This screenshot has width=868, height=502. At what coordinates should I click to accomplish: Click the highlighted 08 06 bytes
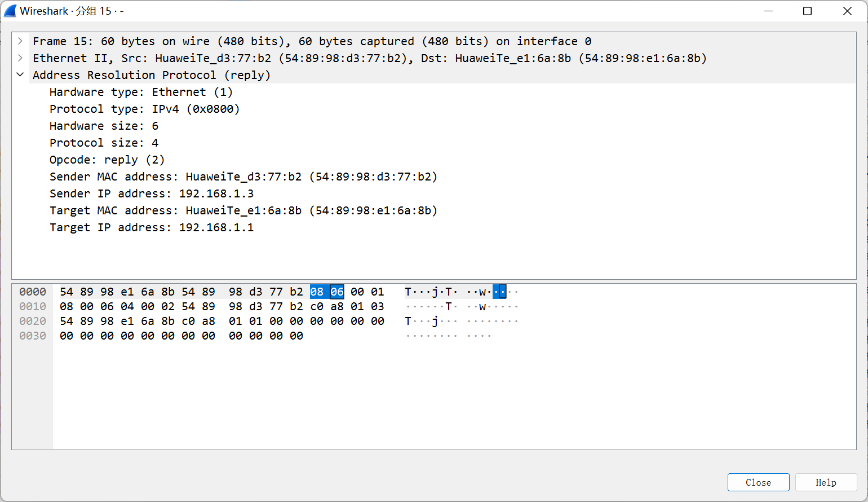tap(326, 292)
